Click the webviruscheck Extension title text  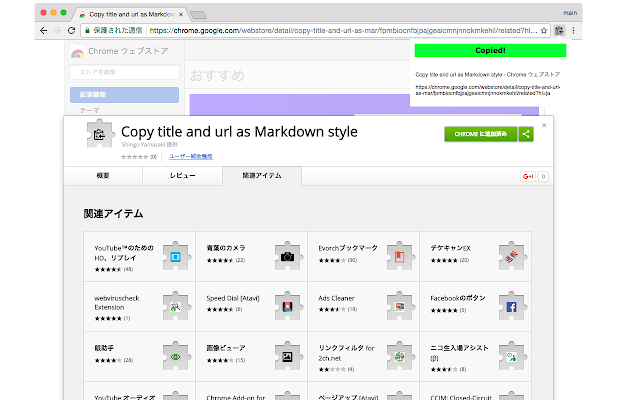[x=117, y=303]
